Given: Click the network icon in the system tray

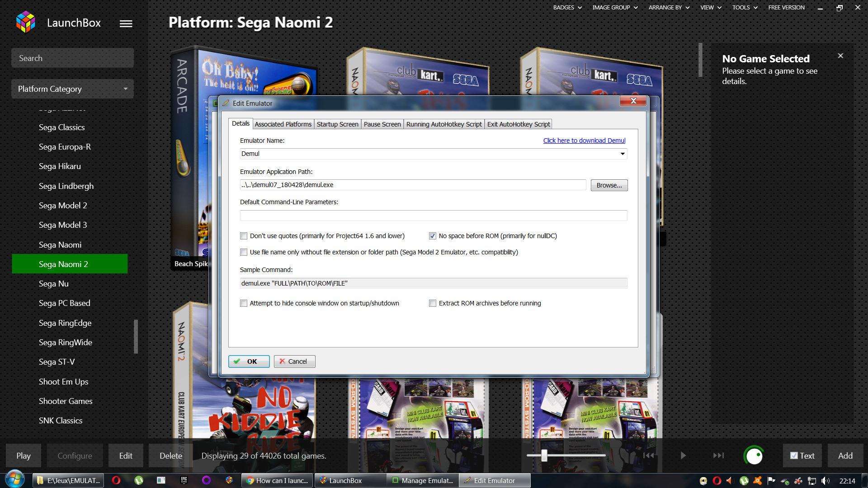Looking at the screenshot, I should pyautogui.click(x=812, y=481).
